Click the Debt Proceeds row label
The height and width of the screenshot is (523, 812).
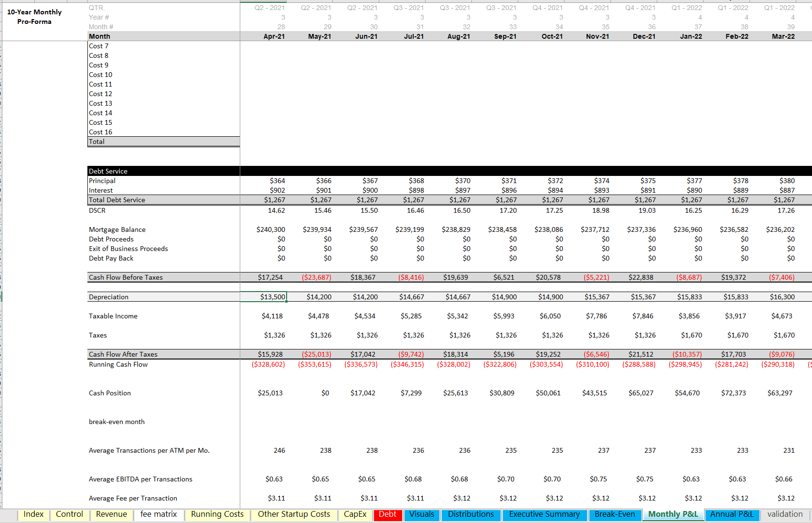coord(111,239)
